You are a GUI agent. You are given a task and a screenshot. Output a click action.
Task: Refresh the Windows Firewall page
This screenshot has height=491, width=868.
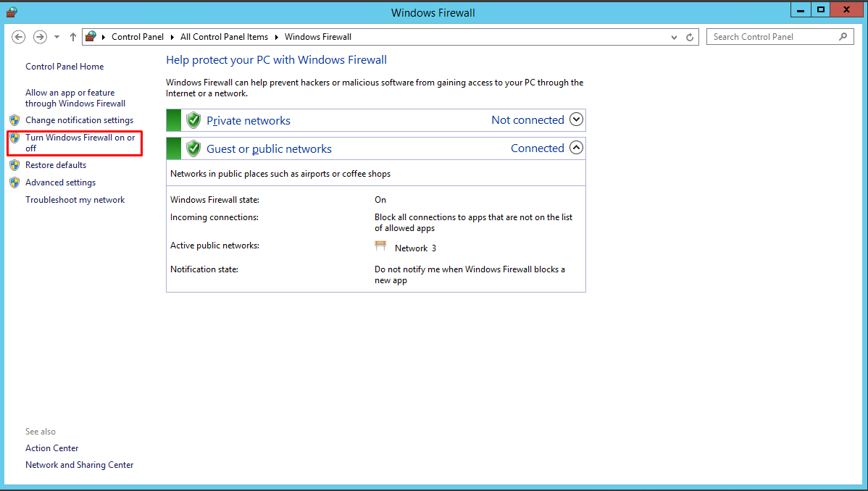[x=690, y=37]
